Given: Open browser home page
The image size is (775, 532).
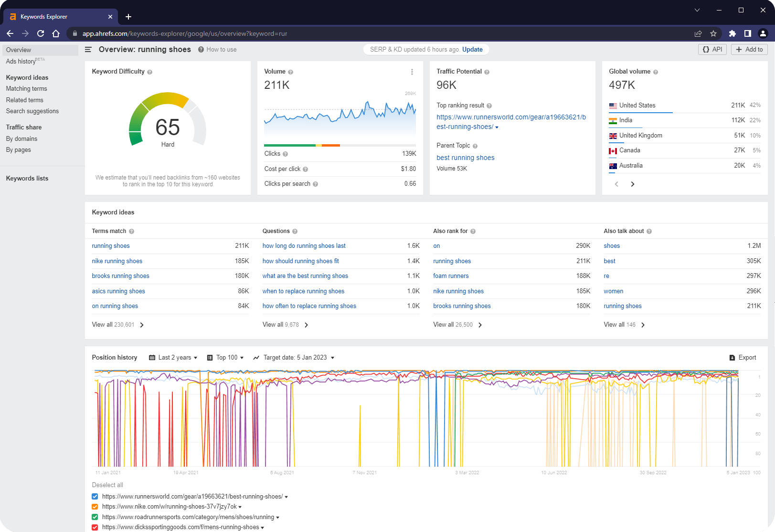Looking at the screenshot, I should 56,33.
